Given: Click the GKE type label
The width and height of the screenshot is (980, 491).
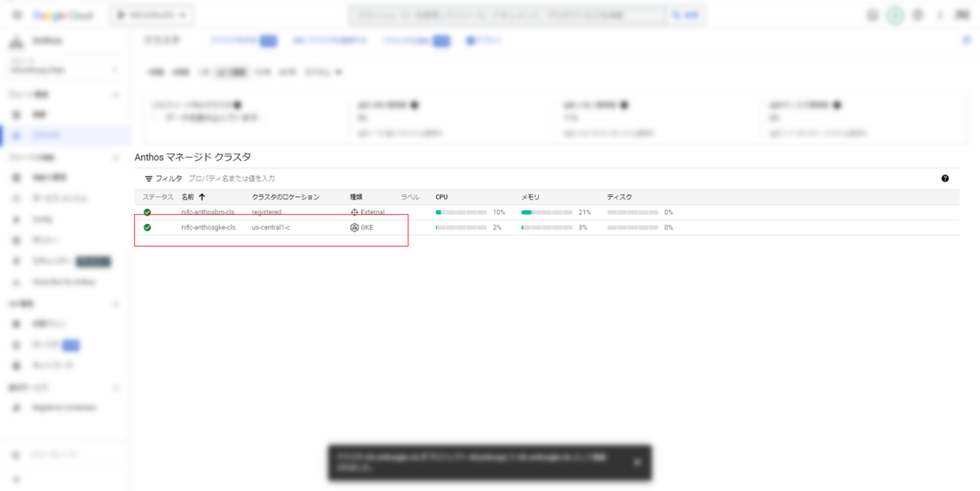Looking at the screenshot, I should click(367, 227).
